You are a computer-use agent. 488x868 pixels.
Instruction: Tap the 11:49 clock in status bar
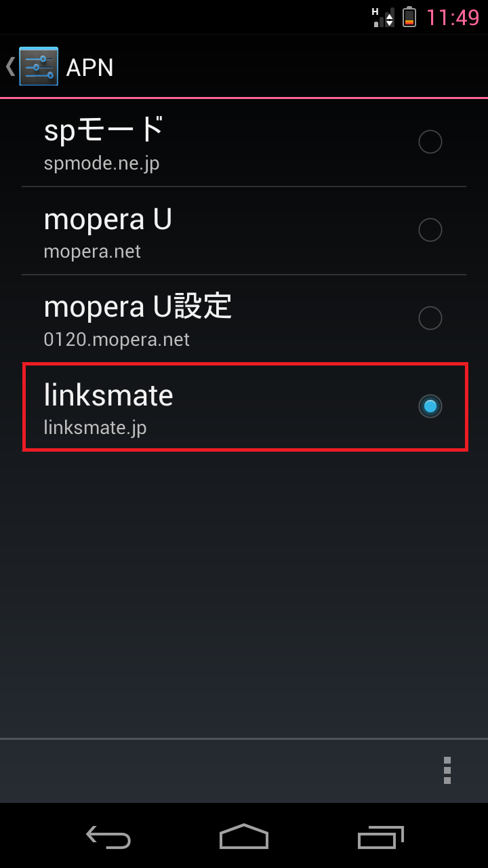[x=452, y=18]
